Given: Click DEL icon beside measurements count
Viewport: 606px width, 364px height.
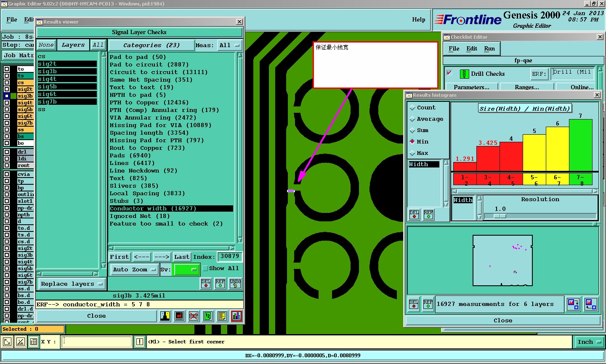Looking at the screenshot, I should [x=414, y=304].
